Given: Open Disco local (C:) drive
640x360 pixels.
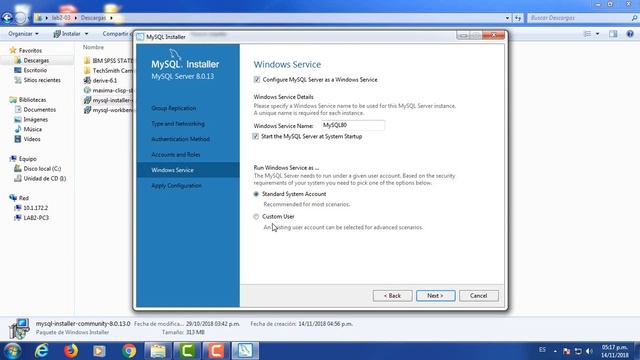Looking at the screenshot, I should point(42,169).
